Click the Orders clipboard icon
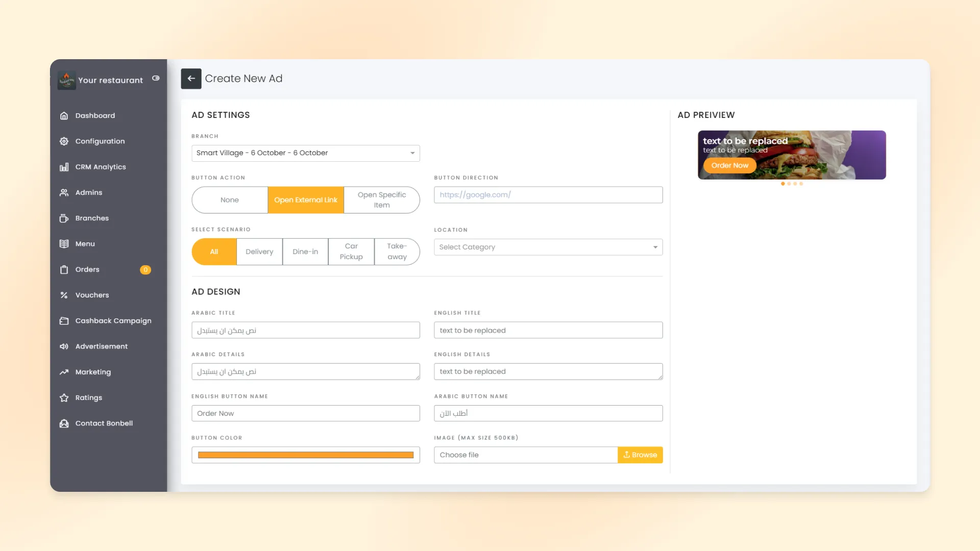Screen dimensions: 980x551 pos(64,269)
